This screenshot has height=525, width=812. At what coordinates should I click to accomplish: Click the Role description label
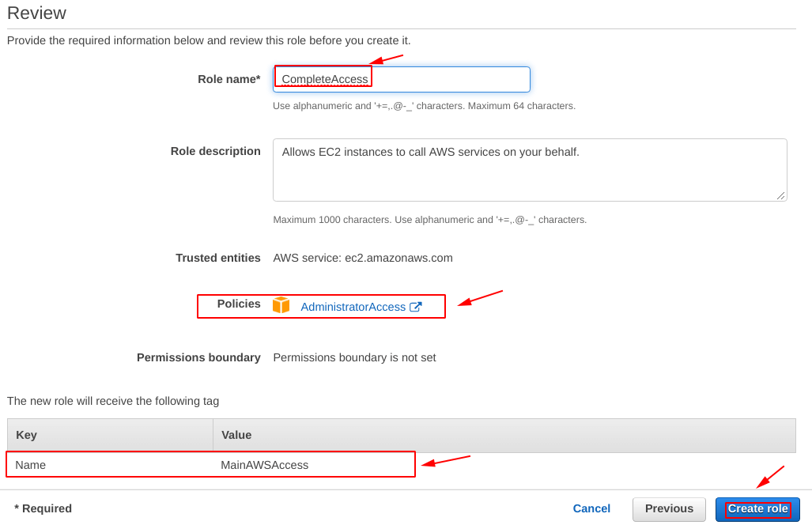pyautogui.click(x=215, y=151)
